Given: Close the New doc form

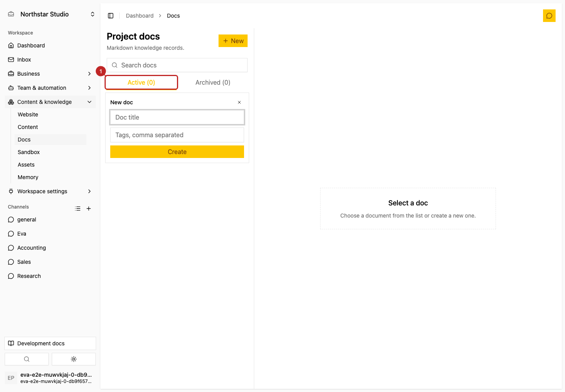Looking at the screenshot, I should click(x=239, y=102).
